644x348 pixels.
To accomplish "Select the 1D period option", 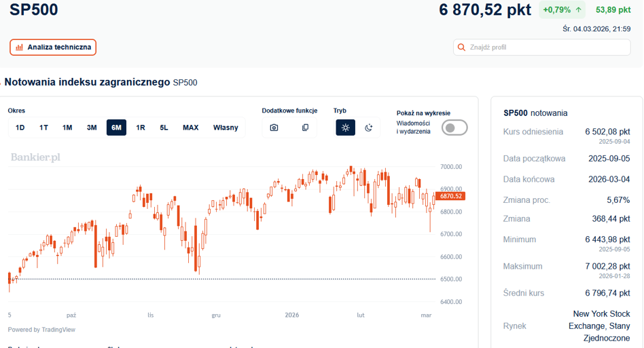I will tap(20, 128).
